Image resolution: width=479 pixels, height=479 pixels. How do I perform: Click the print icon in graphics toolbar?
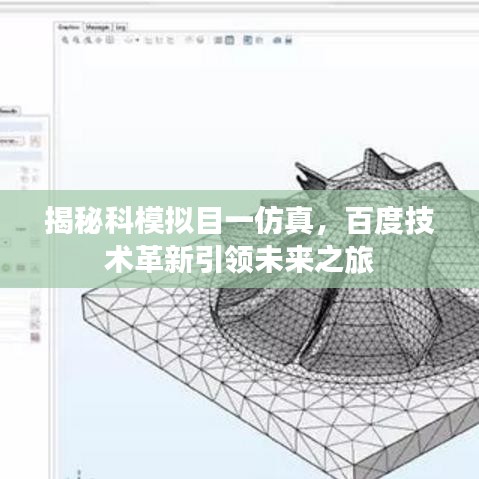289,40
